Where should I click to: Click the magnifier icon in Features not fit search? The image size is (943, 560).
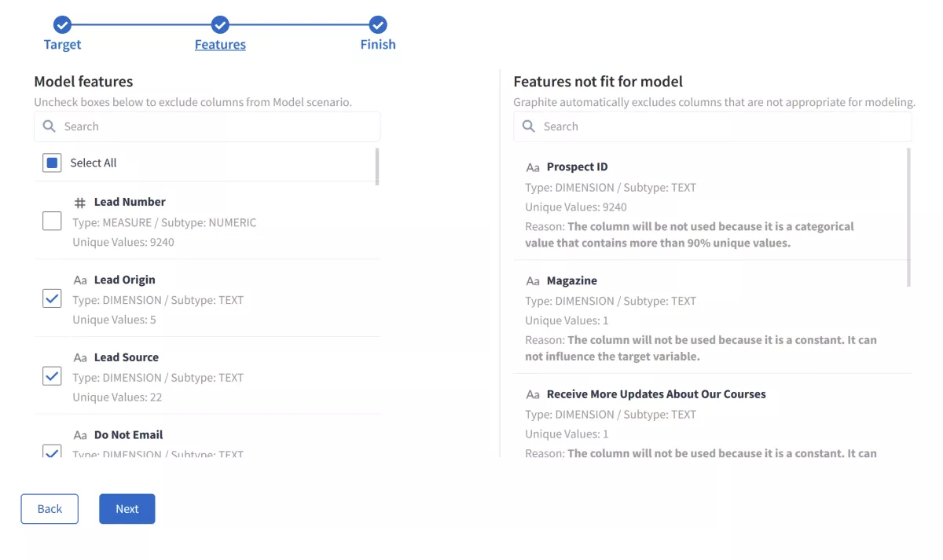click(528, 126)
